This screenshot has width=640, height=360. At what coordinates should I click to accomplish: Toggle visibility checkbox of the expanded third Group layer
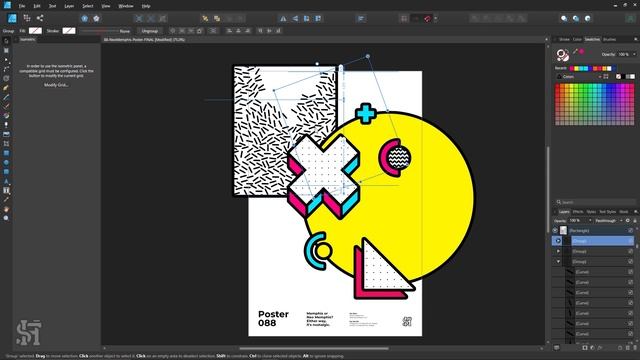coord(631,262)
